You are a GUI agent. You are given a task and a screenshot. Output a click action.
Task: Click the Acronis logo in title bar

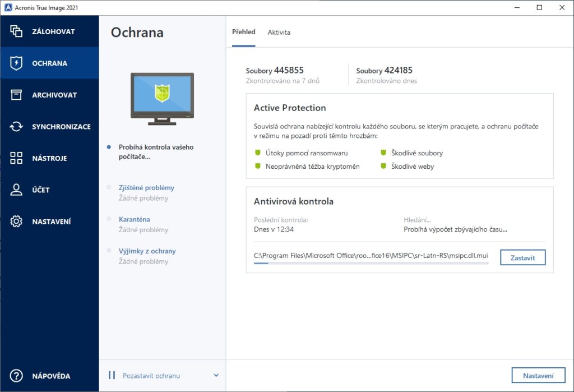[x=7, y=7]
